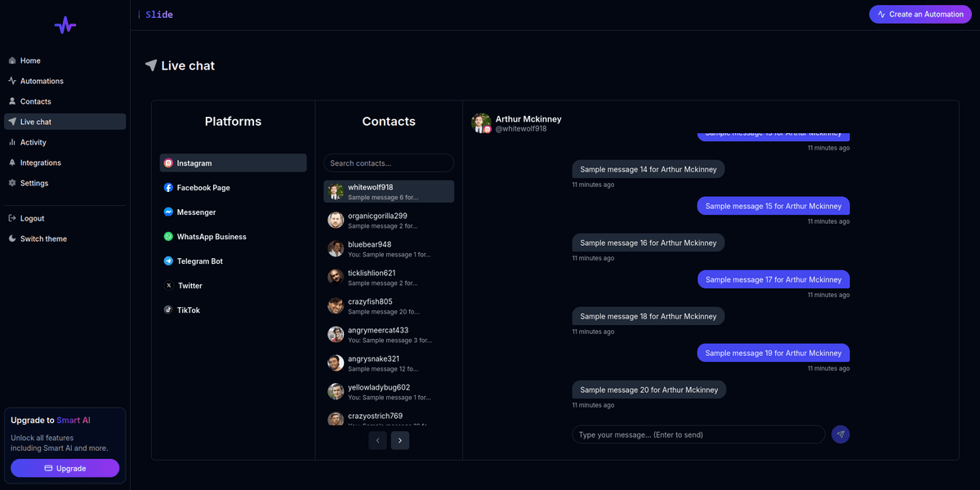Click the Create an Automation button
Image resolution: width=980 pixels, height=490 pixels.
coord(920,14)
